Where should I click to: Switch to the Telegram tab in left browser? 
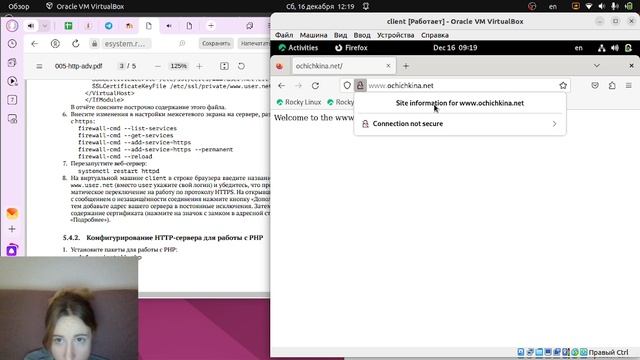(109, 26)
